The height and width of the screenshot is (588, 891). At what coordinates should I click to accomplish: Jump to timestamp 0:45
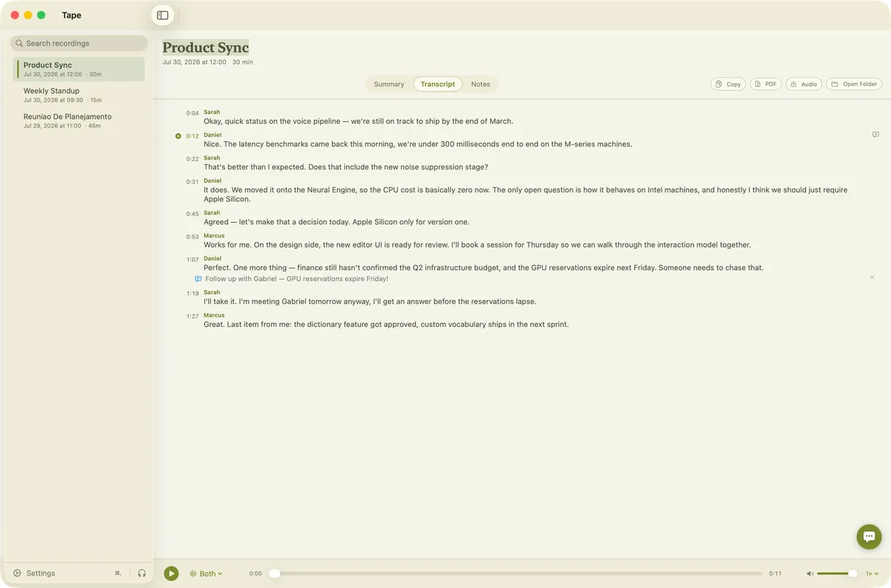192,214
